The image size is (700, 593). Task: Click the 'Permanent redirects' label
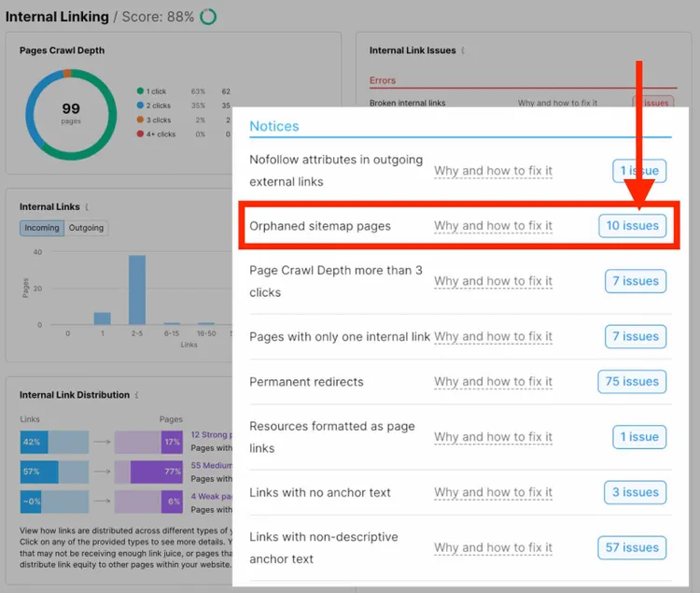[306, 382]
